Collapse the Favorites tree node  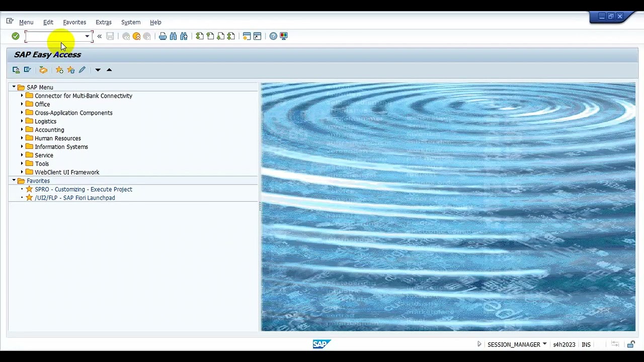(x=14, y=181)
